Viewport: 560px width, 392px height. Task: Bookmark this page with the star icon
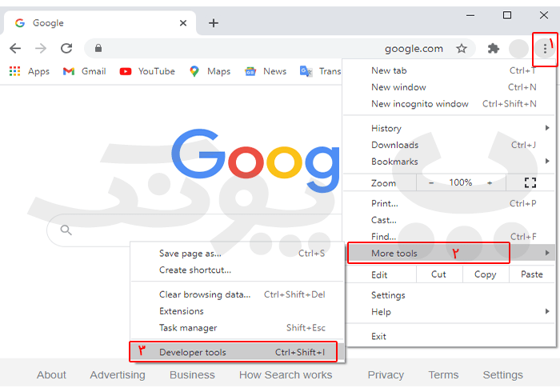pyautogui.click(x=462, y=48)
